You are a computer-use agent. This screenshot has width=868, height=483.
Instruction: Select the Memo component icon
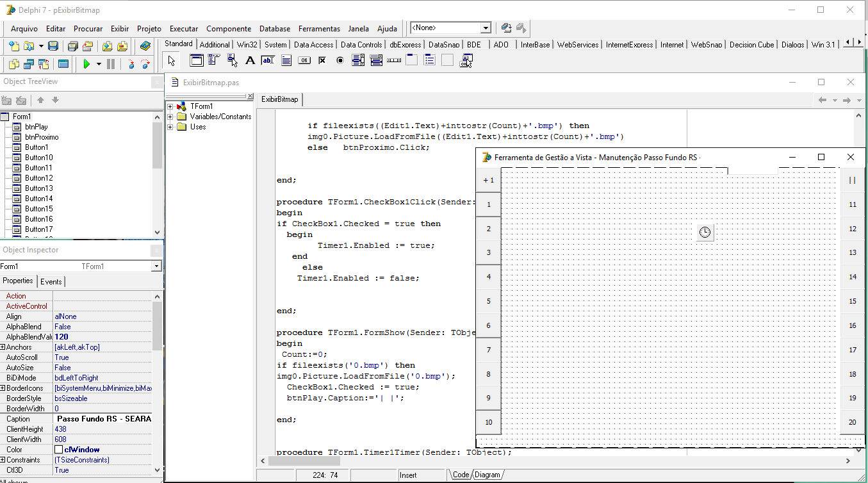(286, 61)
